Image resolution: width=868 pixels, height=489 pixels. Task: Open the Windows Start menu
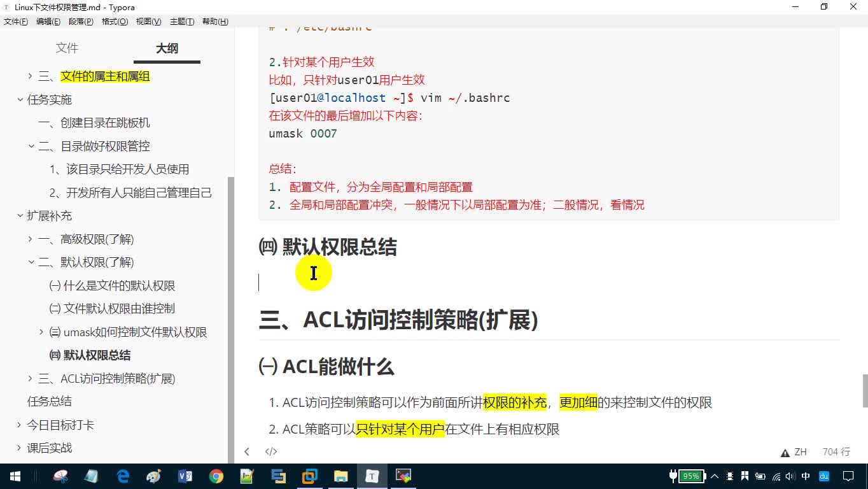(15, 476)
